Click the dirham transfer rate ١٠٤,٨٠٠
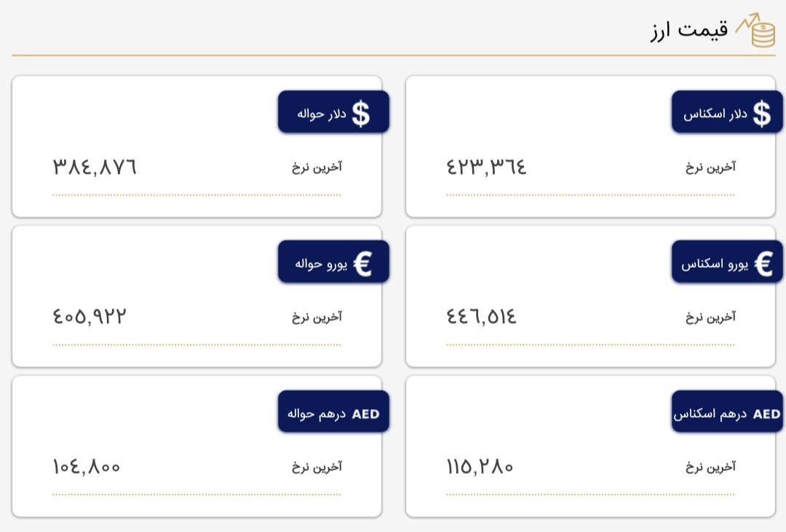The width and height of the screenshot is (786, 532). [86, 467]
